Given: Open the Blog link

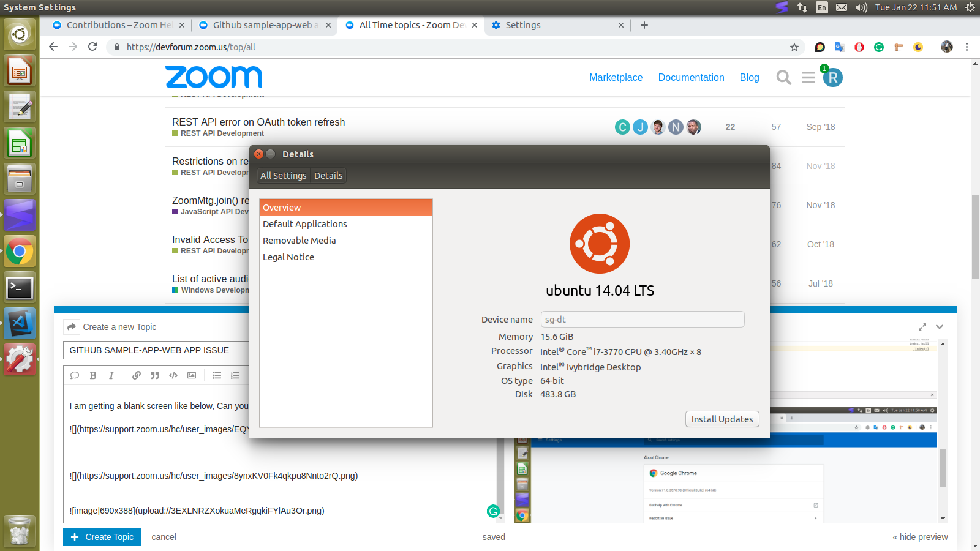Looking at the screenshot, I should [x=750, y=78].
